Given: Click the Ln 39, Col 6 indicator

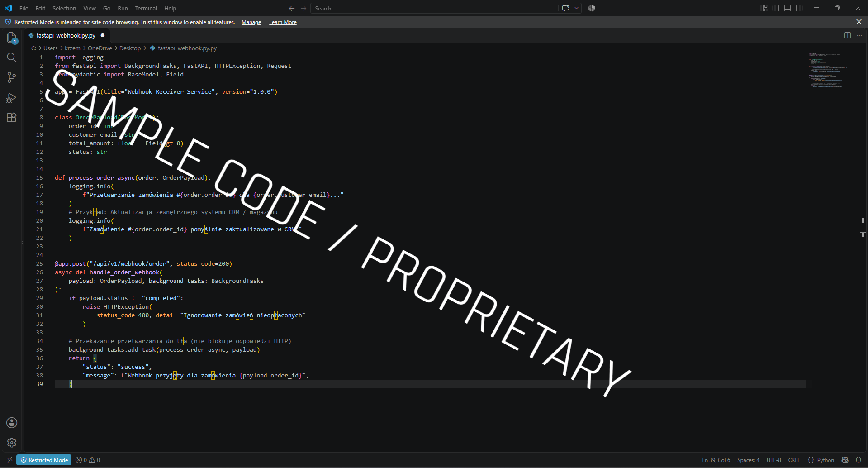Looking at the screenshot, I should 716,460.
